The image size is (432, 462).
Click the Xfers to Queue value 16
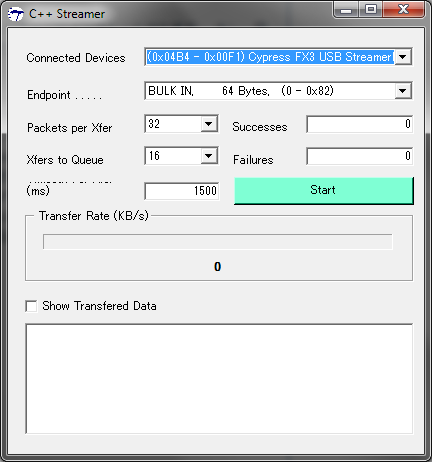(x=154, y=156)
